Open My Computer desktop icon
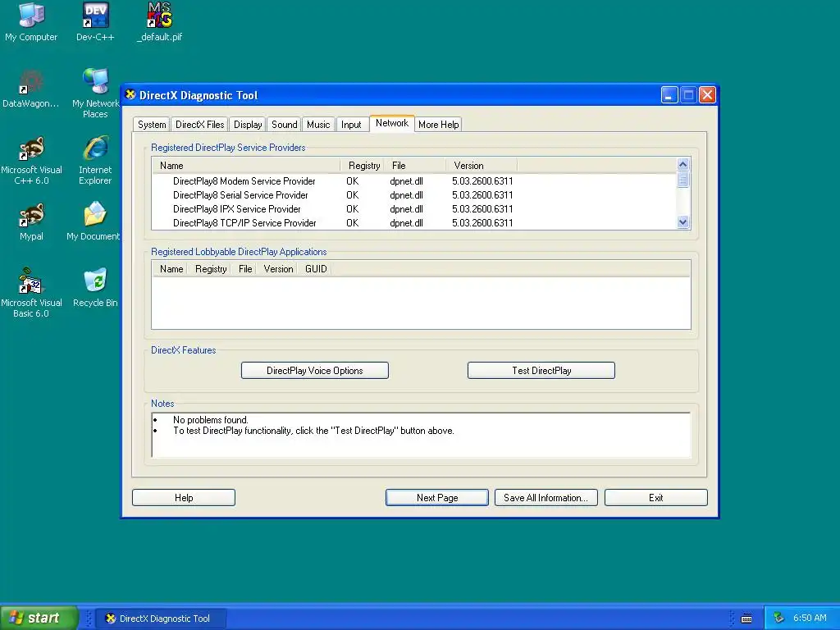Viewport: 840px width, 630px height. tap(31, 21)
